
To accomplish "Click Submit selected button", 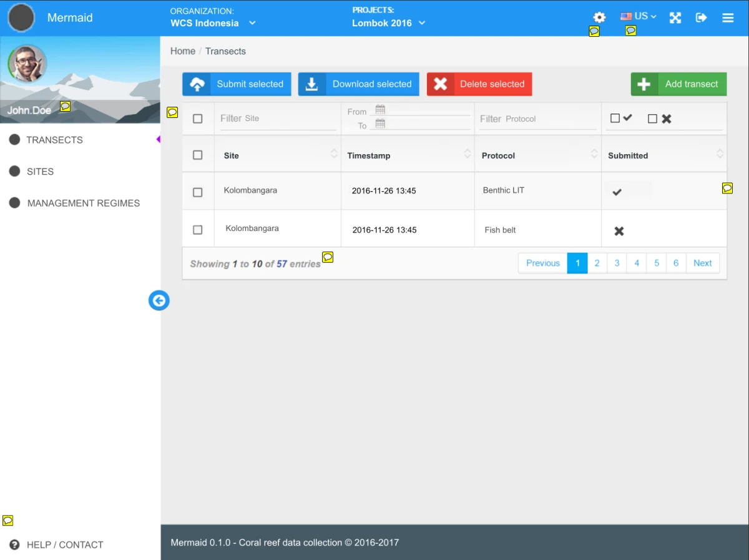I will (237, 84).
